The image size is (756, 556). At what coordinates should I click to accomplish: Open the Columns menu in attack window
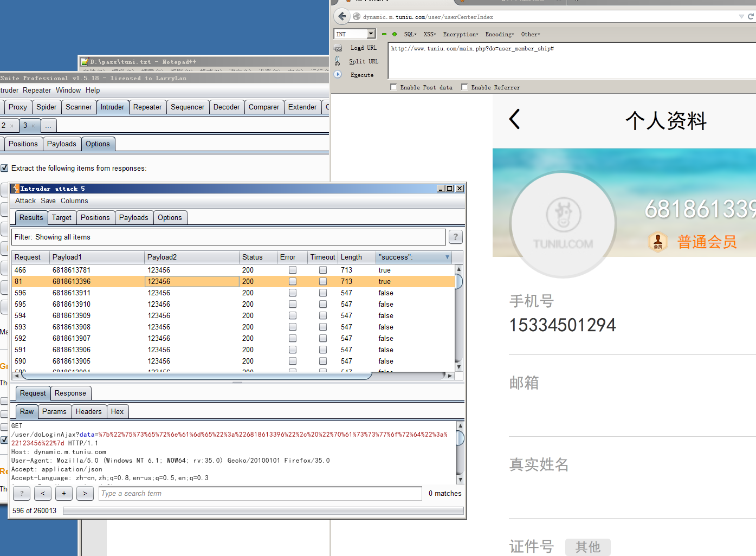74,201
